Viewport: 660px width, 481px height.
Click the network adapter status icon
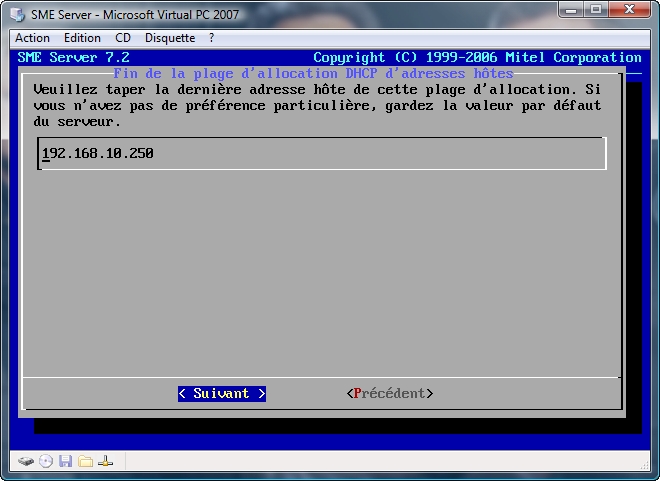[x=105, y=461]
